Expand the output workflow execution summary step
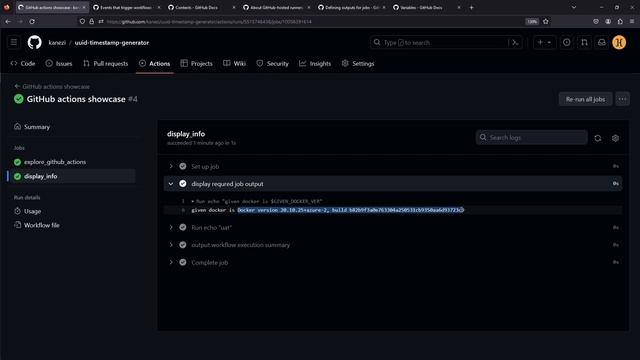Viewport: 640px width, 360px height. (x=393, y=245)
